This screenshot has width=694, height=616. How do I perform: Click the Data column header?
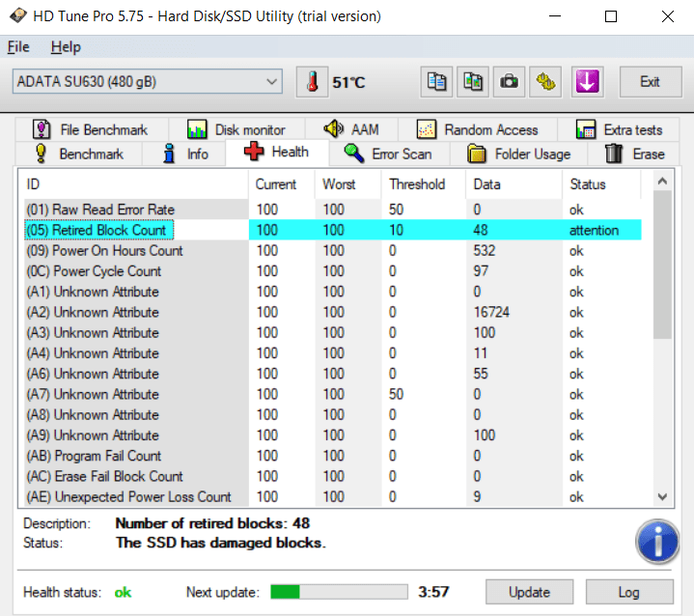[514, 184]
